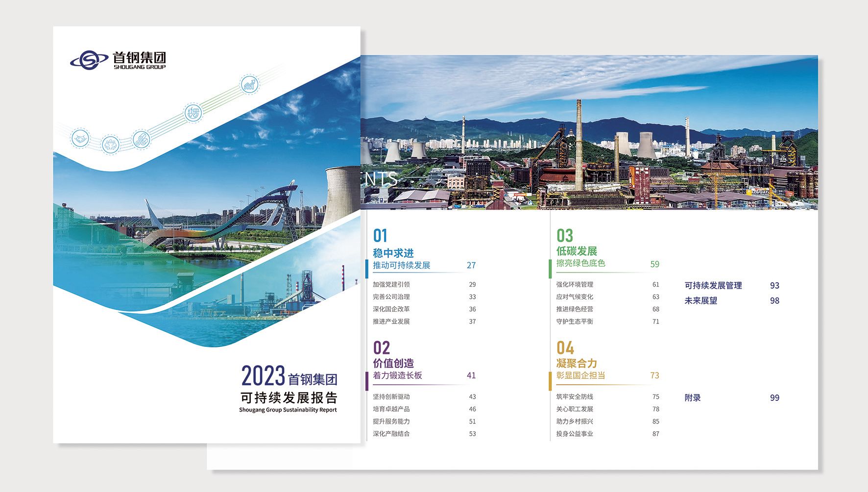Image resolution: width=868 pixels, height=492 pixels.
Task: Open chapter heading 稳中求进
Action: (393, 253)
